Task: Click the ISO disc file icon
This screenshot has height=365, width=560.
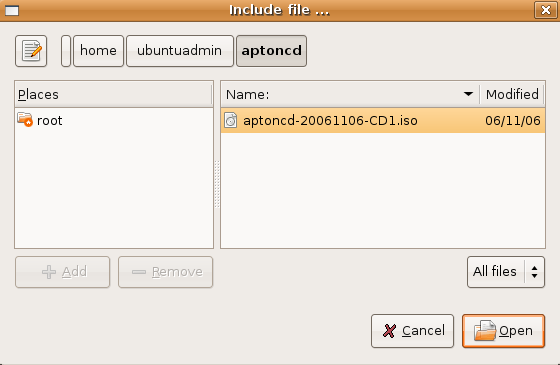Action: tap(231, 120)
